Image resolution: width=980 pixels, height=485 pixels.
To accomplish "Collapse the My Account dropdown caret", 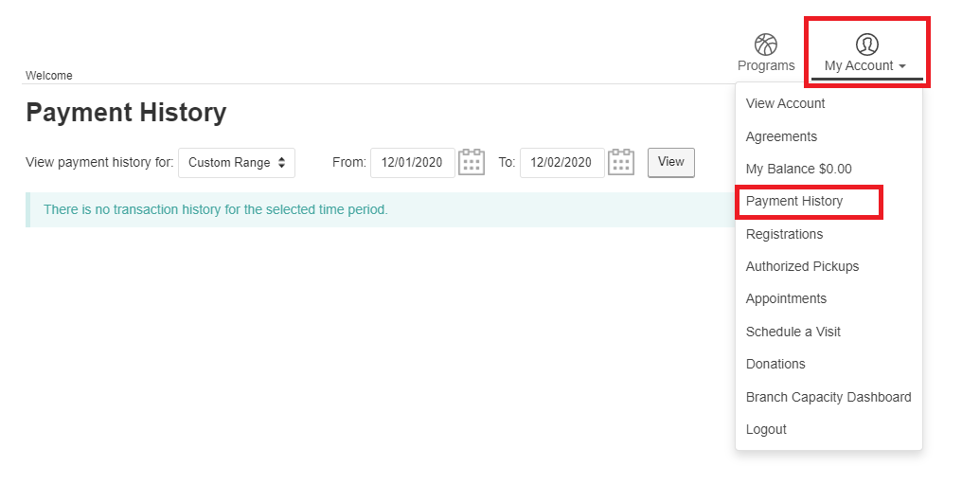I will [x=902, y=66].
